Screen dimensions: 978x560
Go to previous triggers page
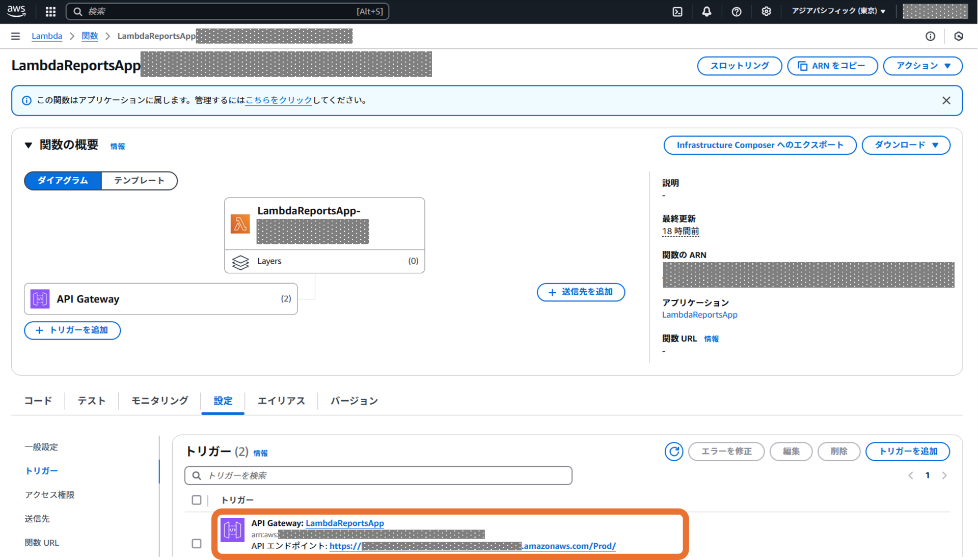tap(911, 475)
